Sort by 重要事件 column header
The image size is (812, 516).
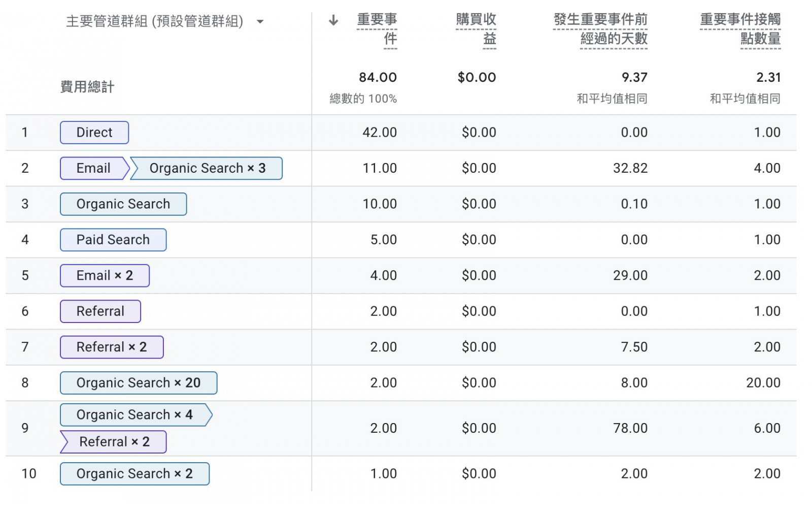point(377,29)
